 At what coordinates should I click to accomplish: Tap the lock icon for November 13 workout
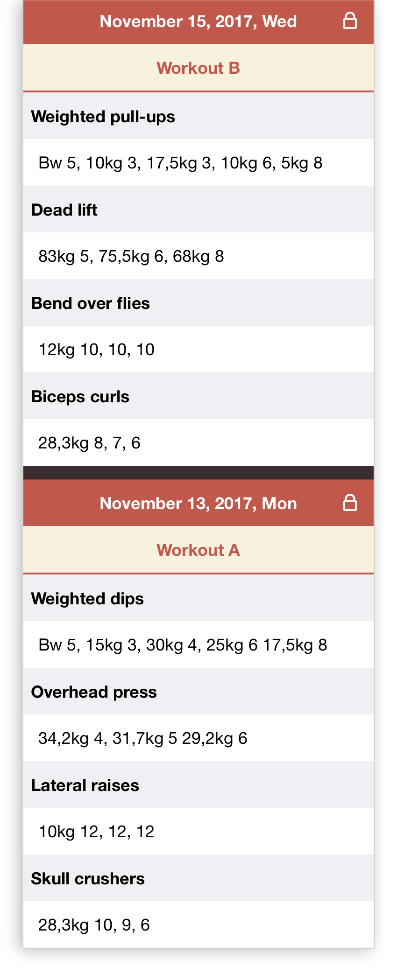(350, 503)
